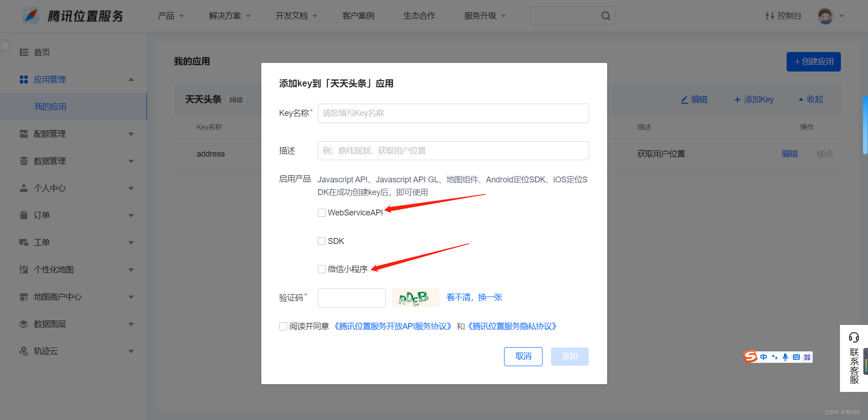Toggle the IME 中 language indicator
This screenshot has width=868, height=420.
point(764,357)
